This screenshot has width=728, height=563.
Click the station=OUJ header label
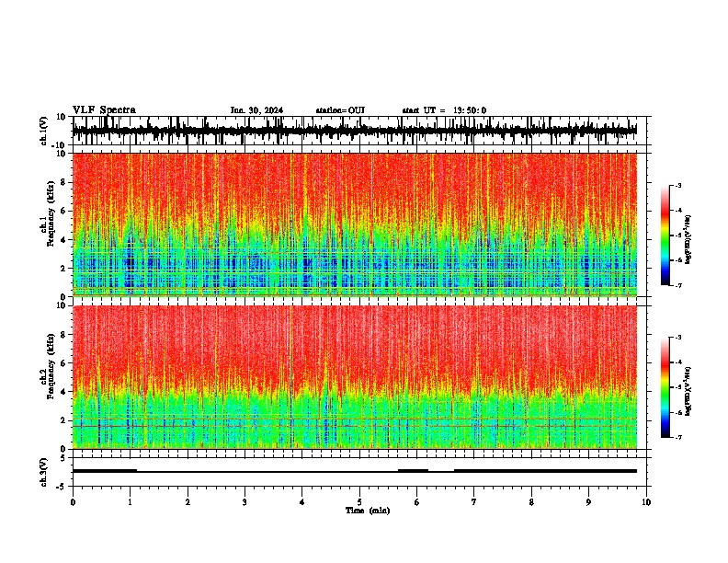tap(340, 110)
